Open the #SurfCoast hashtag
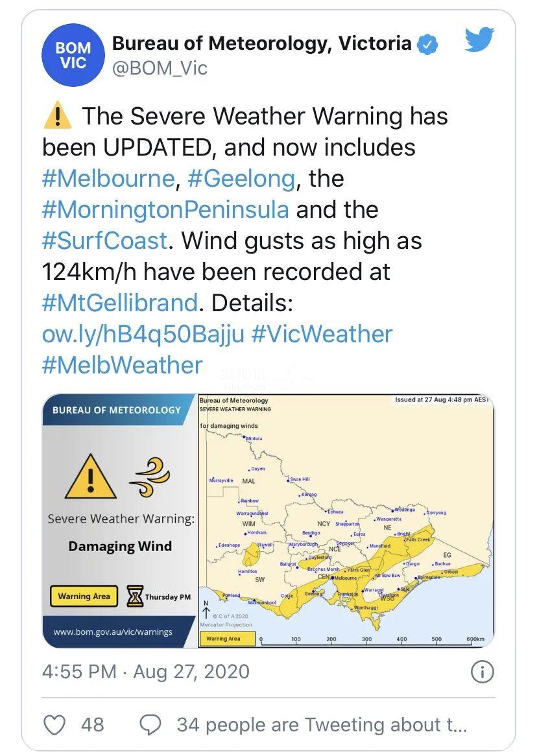This screenshot has width=537, height=756. tap(104, 241)
